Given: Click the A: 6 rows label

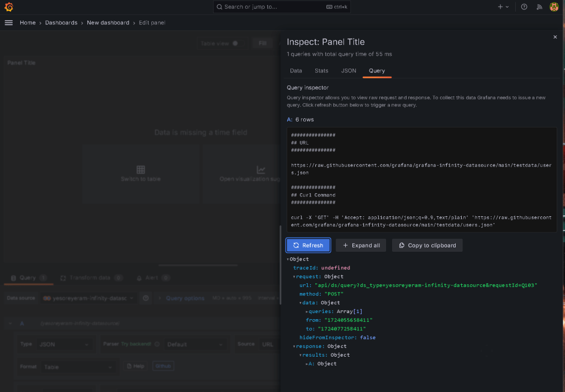Looking at the screenshot, I should pyautogui.click(x=300, y=120).
